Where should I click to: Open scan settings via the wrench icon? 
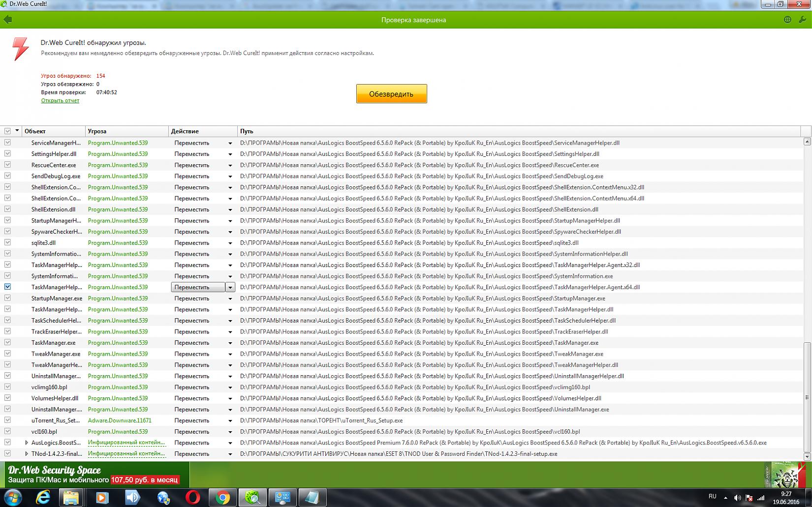coord(803,20)
